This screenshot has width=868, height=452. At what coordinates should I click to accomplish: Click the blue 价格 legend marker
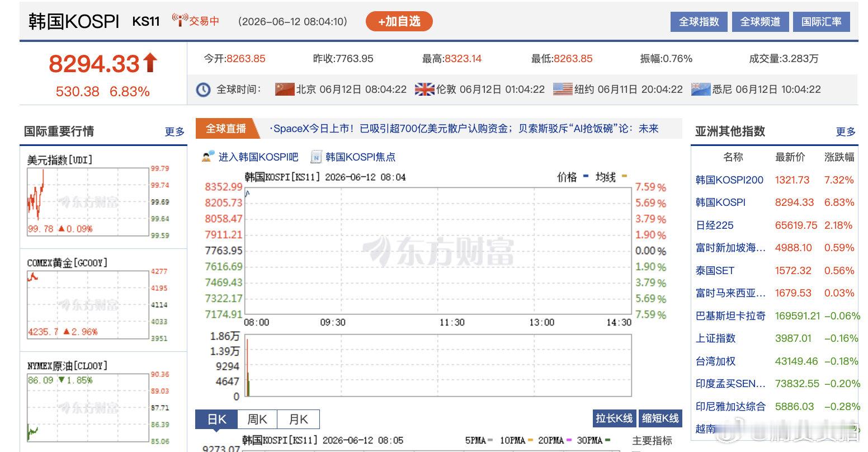pos(586,176)
